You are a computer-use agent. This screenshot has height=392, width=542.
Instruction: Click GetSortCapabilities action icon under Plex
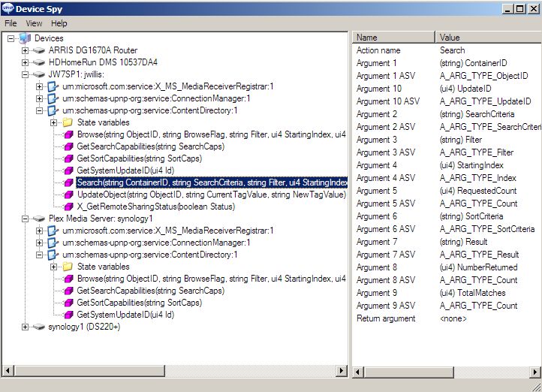(69, 303)
